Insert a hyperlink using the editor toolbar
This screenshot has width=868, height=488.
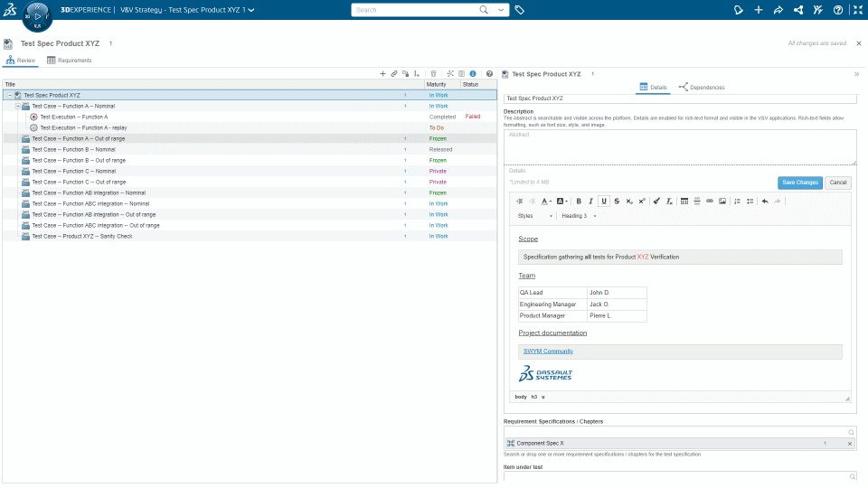click(710, 202)
